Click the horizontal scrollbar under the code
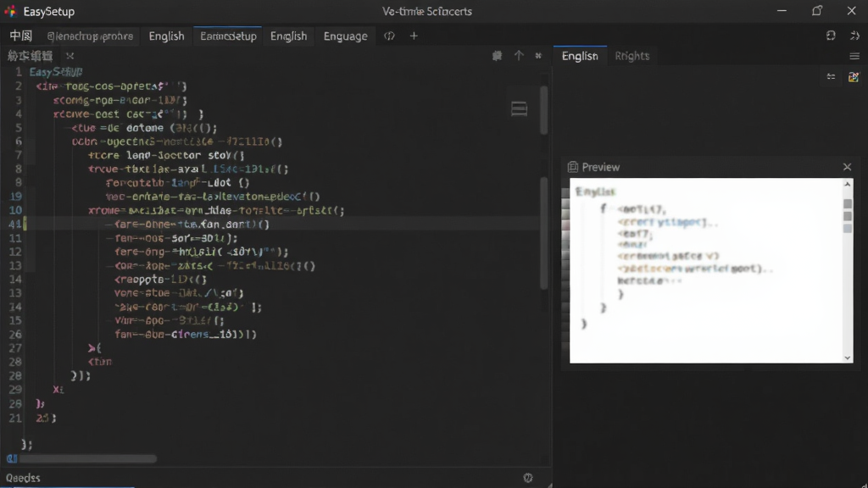 coord(88,458)
